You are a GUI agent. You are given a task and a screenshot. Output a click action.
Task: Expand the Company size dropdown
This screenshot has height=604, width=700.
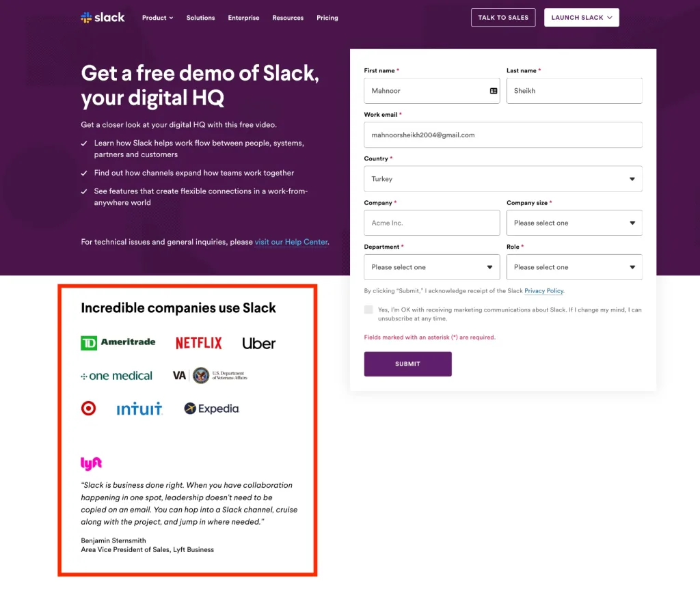click(x=574, y=223)
